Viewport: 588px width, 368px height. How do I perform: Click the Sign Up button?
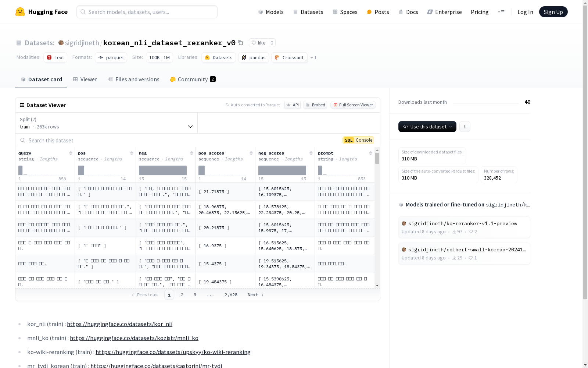tap(553, 12)
